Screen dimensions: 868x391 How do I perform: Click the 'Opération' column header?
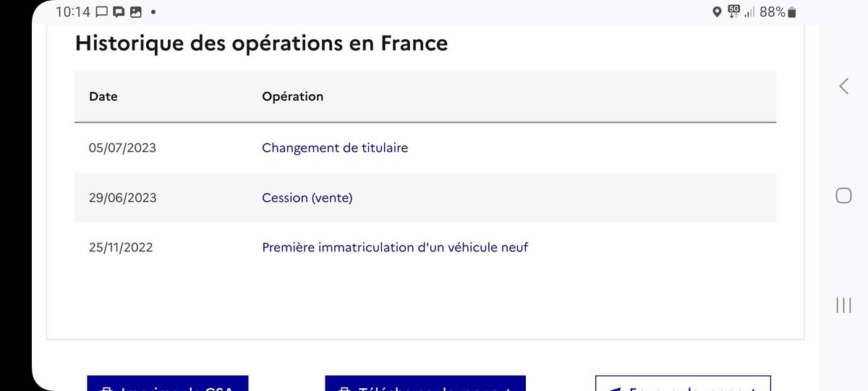click(x=293, y=96)
